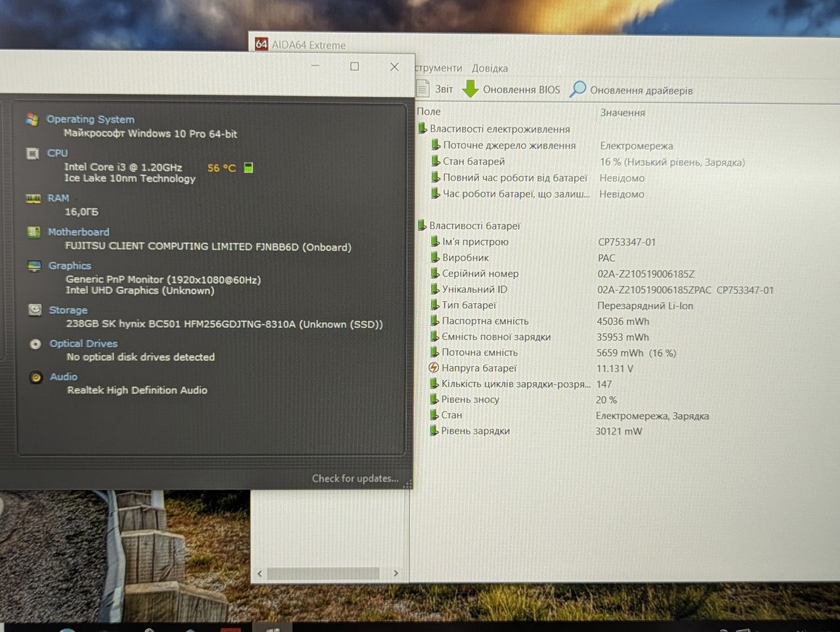The height and width of the screenshot is (632, 840).
Task: Click the icon next to Тип батареї
Action: pos(434,305)
